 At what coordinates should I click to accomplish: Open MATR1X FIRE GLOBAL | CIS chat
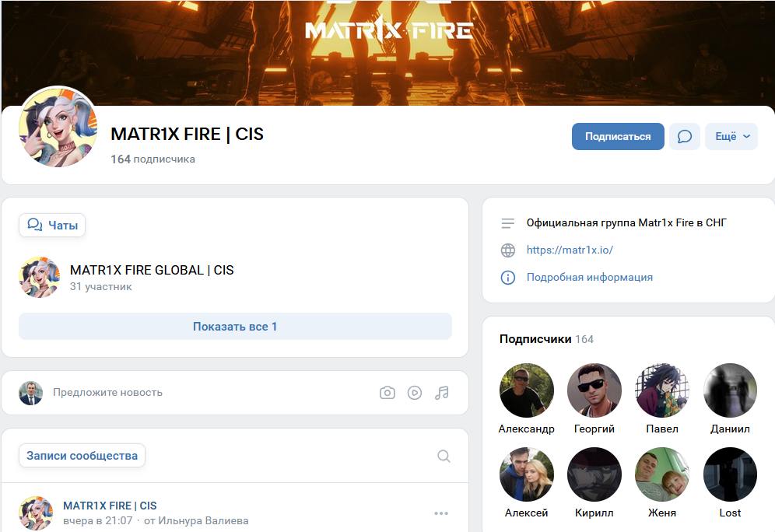[x=152, y=270]
